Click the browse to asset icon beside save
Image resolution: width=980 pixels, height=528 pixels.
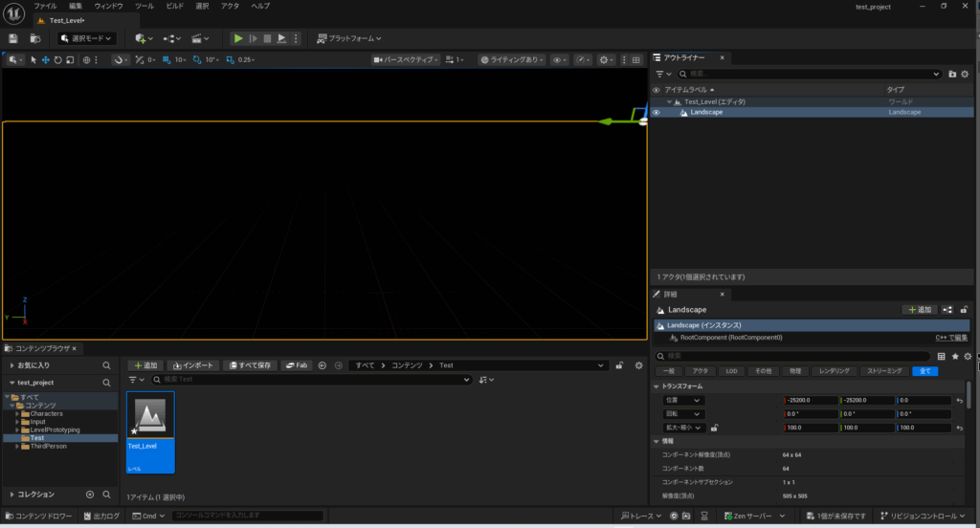pos(35,39)
